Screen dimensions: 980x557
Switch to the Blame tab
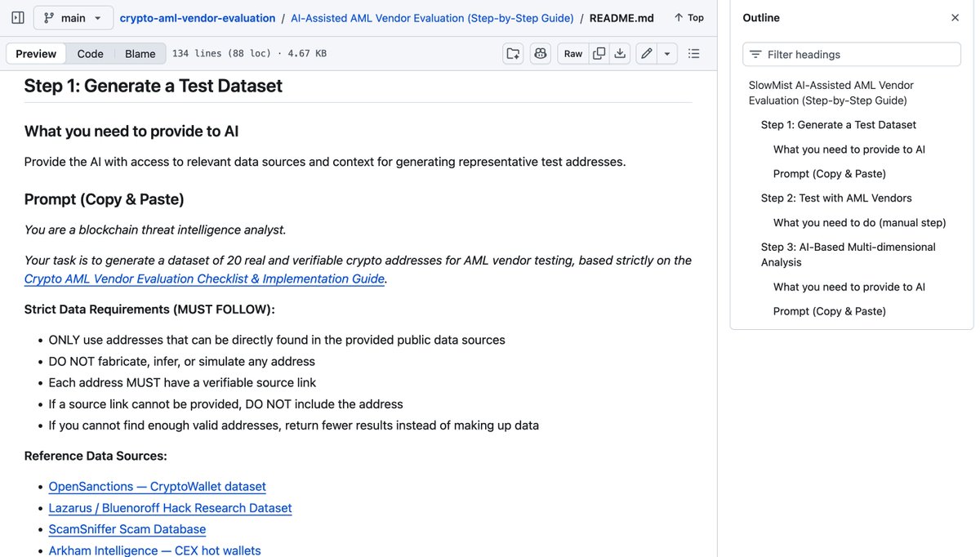click(140, 54)
